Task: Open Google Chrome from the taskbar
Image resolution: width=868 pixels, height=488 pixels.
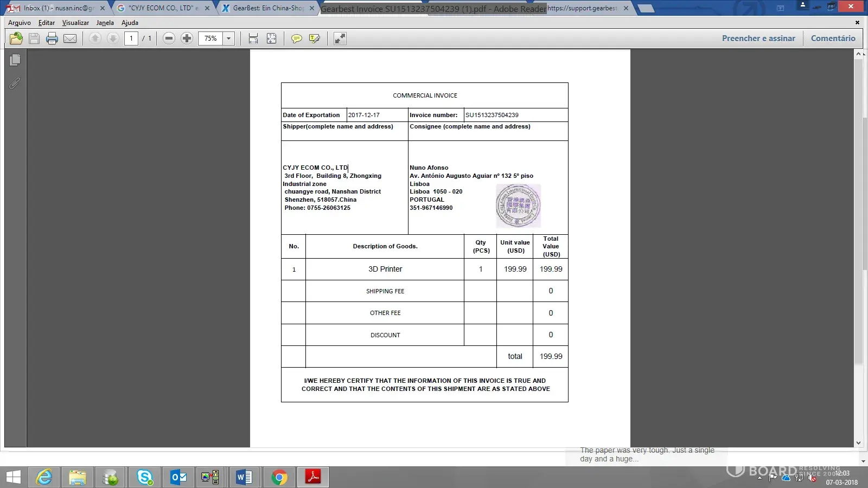Action: click(x=279, y=477)
